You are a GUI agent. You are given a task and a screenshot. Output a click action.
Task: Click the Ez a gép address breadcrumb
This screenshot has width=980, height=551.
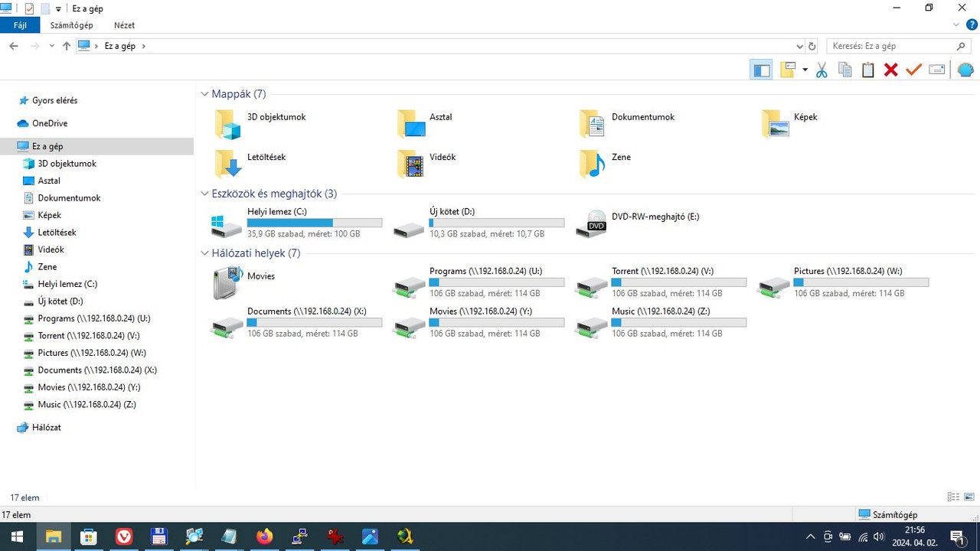[x=120, y=46]
